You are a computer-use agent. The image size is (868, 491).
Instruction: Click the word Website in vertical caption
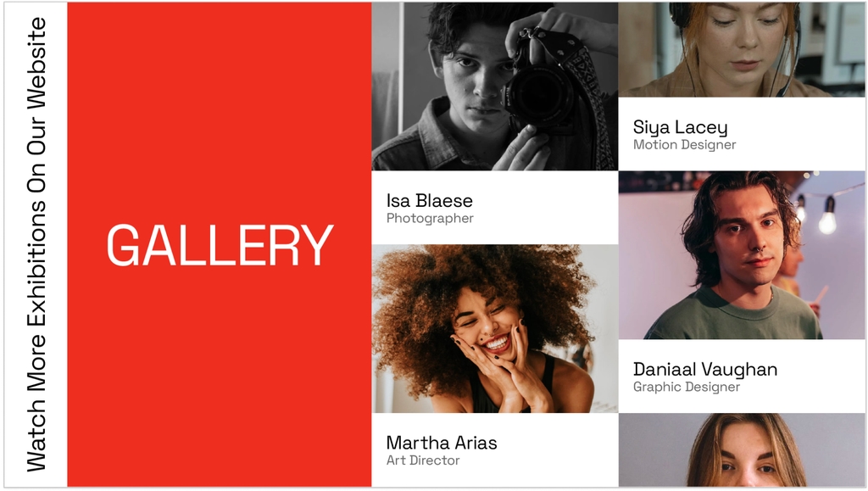(x=36, y=64)
